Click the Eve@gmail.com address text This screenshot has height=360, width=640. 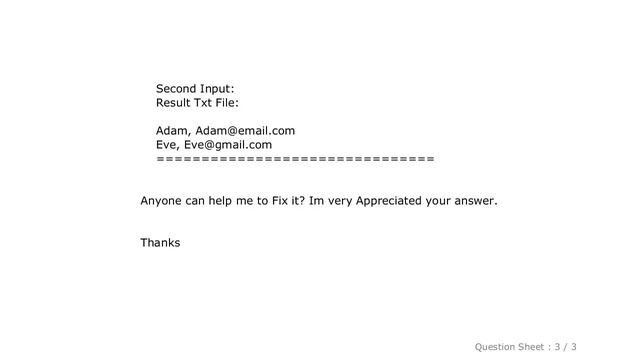pos(228,145)
